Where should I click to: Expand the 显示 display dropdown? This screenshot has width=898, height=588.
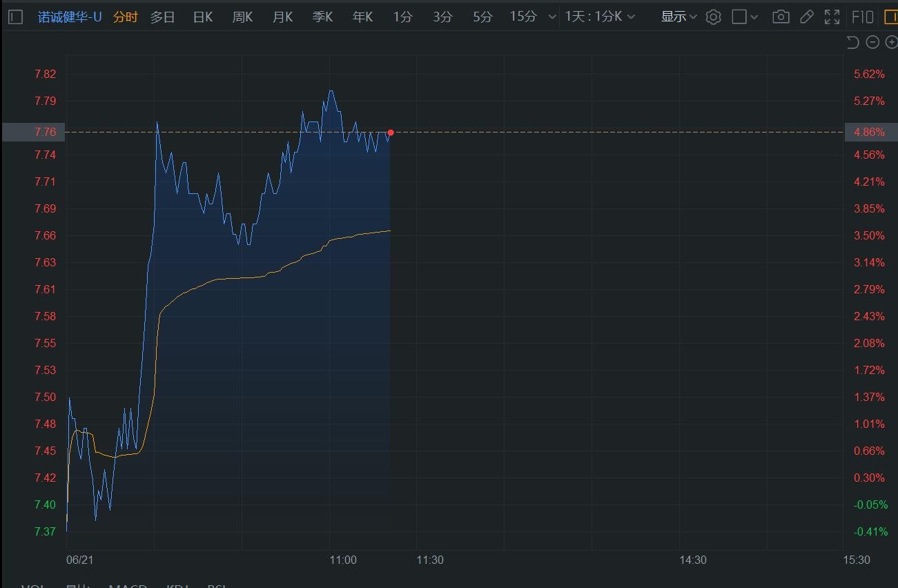coord(679,17)
